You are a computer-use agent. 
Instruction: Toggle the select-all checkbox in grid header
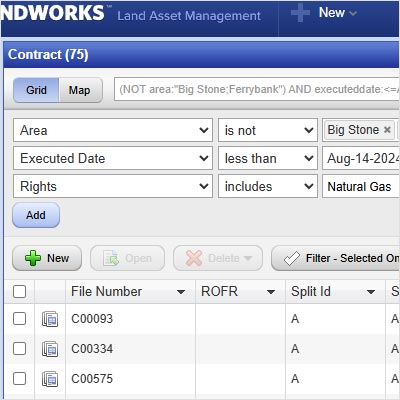(19, 292)
